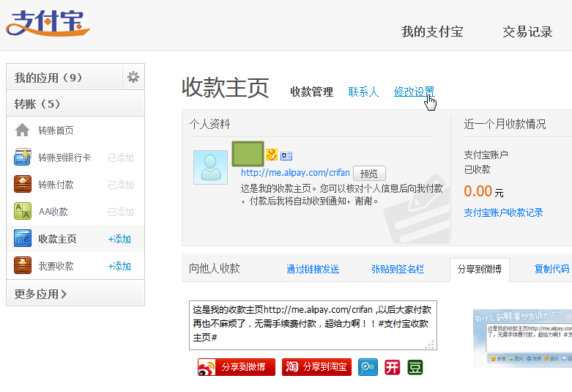This screenshot has width=572, height=392.
Task: Open the 修改设置 link
Action: 414,92
